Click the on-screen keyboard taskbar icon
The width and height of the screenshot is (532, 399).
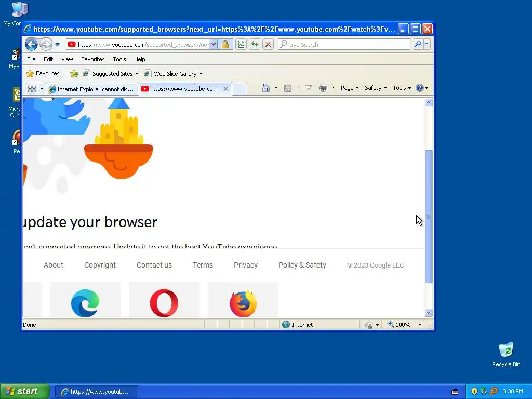455,392
